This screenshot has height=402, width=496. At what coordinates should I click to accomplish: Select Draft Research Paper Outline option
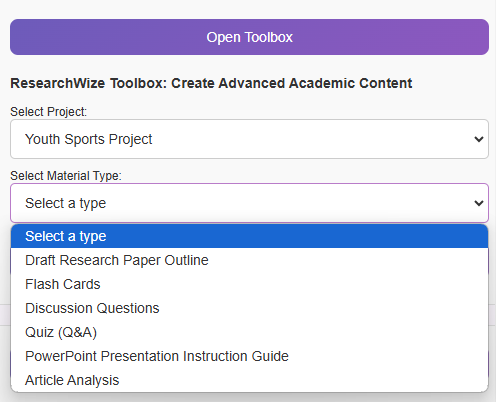tap(249, 260)
